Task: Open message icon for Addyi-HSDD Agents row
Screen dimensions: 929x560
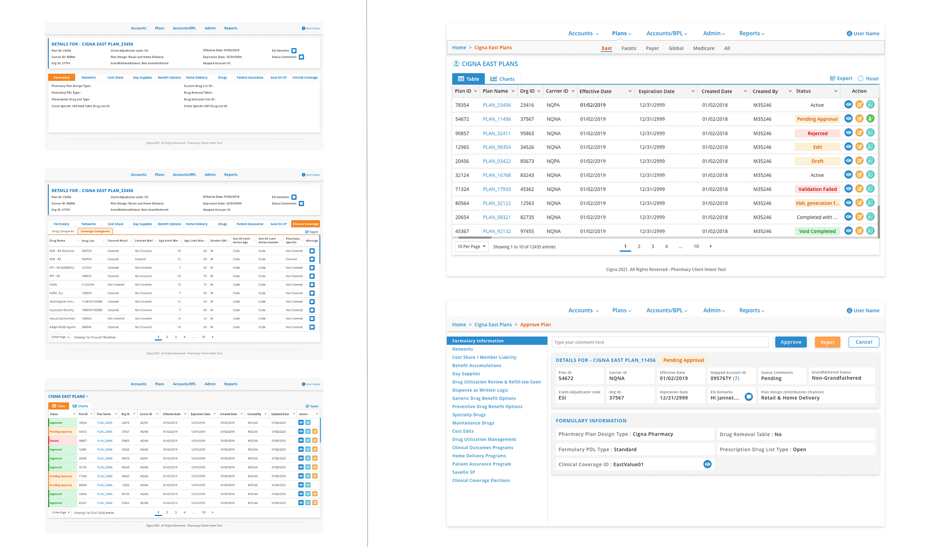Action: (312, 327)
